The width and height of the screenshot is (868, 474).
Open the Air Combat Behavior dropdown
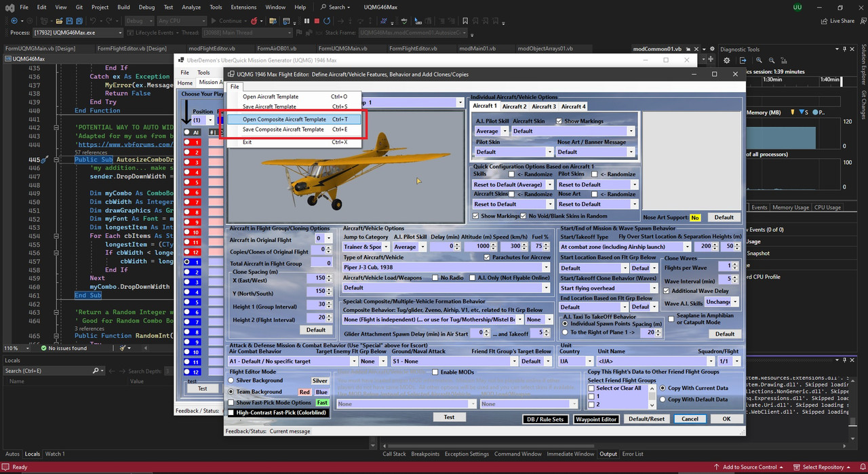(x=353, y=361)
